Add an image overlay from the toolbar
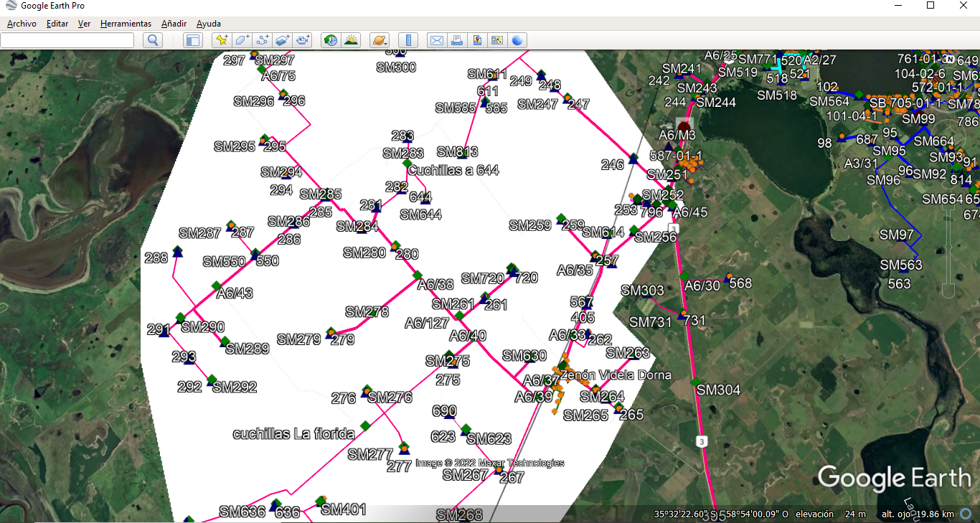 tap(283, 40)
